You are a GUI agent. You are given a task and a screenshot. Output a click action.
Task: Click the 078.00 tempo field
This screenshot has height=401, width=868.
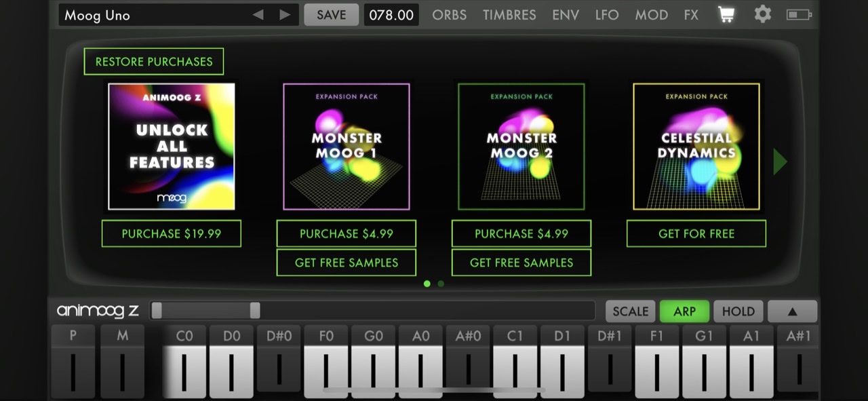point(391,15)
